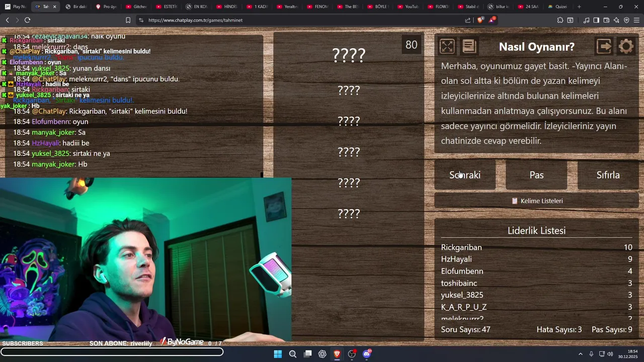Open OBS Studio from the taskbar
The width and height of the screenshot is (644, 362).
(x=352, y=354)
